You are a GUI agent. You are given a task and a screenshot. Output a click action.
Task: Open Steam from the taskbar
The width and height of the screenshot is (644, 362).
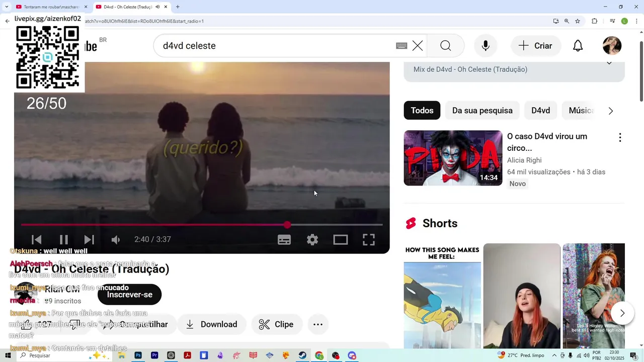302,355
